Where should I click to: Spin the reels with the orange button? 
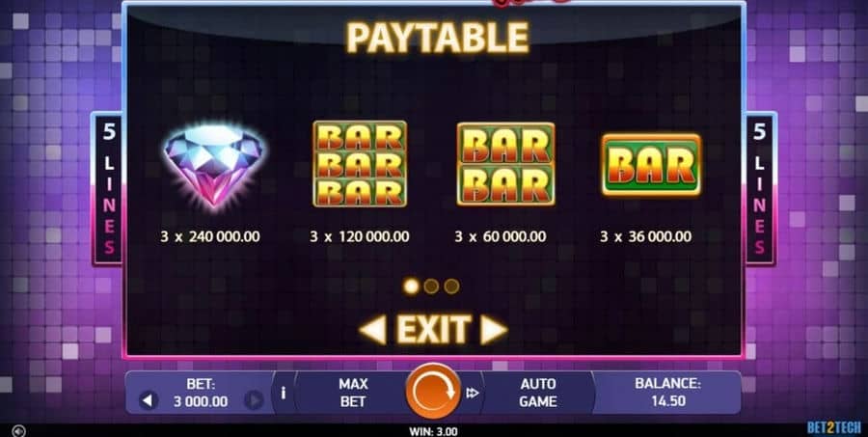click(x=433, y=392)
